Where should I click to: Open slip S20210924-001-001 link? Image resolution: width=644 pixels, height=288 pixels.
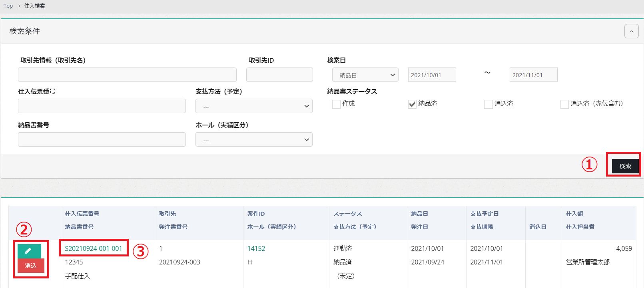(94, 248)
